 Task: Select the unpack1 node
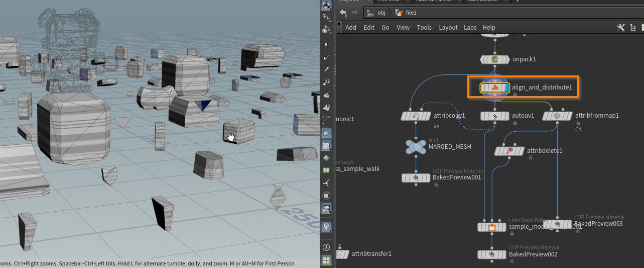(495, 59)
